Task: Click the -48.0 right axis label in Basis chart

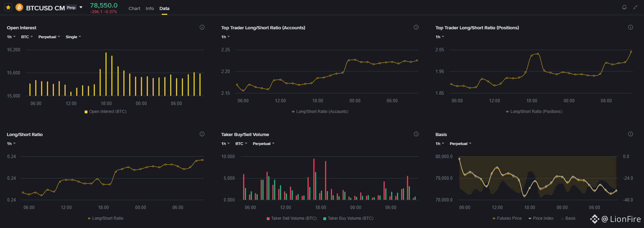Action: 628,200
